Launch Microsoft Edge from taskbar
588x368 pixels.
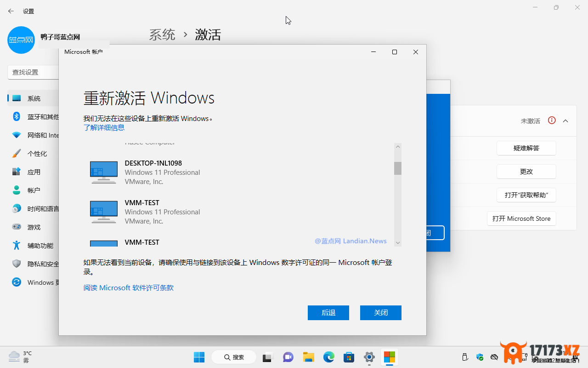(328, 357)
